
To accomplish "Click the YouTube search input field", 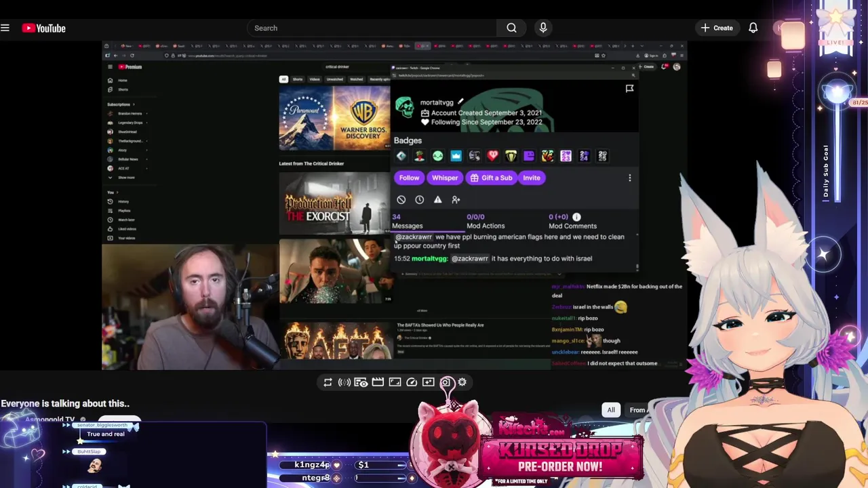I will pos(372,28).
